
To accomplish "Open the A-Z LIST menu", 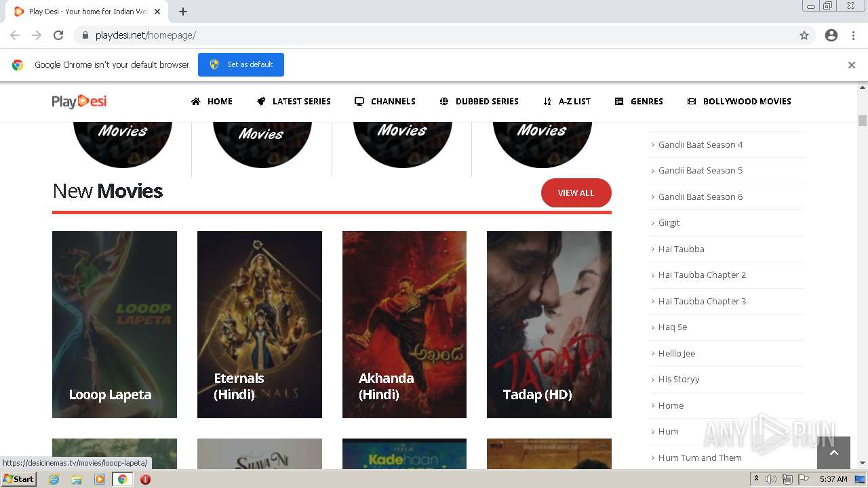I will pos(567,101).
